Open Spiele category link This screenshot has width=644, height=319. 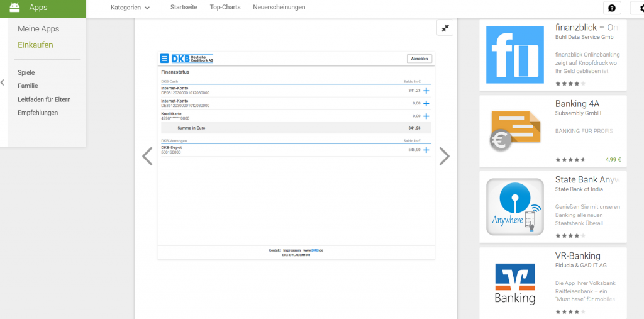(26, 73)
